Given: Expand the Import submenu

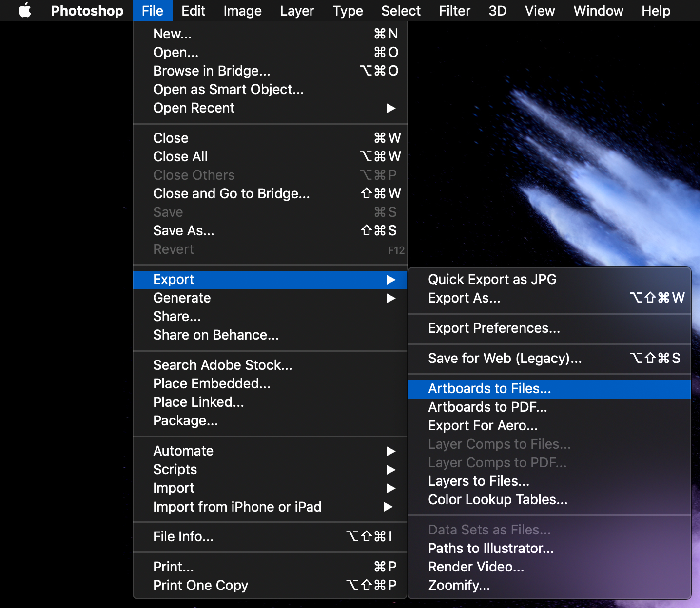Looking at the screenshot, I should tap(270, 488).
